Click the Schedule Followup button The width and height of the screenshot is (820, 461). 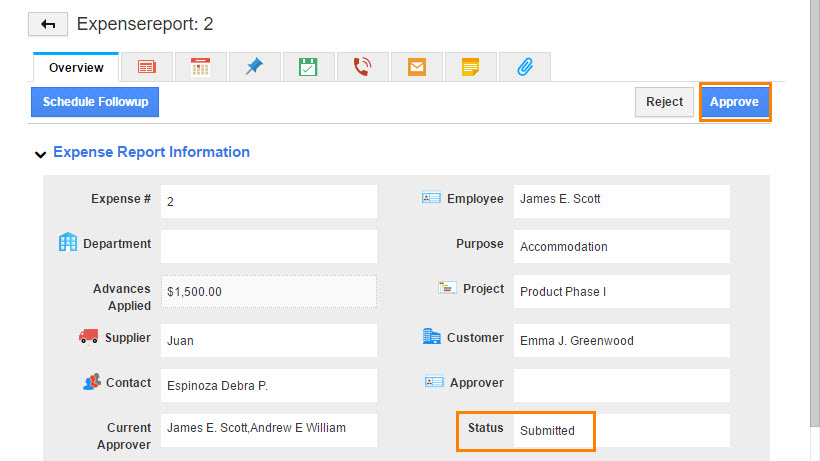95,102
